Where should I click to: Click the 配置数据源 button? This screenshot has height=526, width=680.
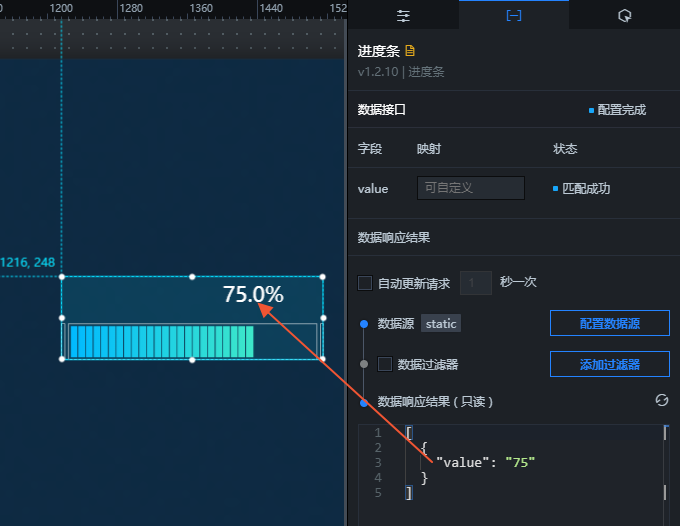click(610, 323)
